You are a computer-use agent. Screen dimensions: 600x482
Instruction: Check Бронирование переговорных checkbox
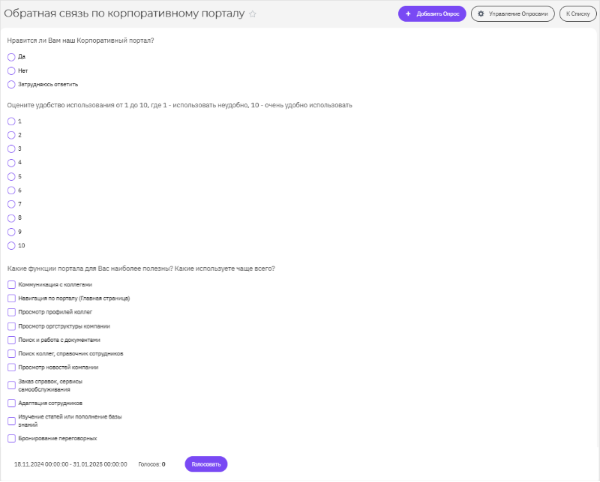tap(11, 438)
